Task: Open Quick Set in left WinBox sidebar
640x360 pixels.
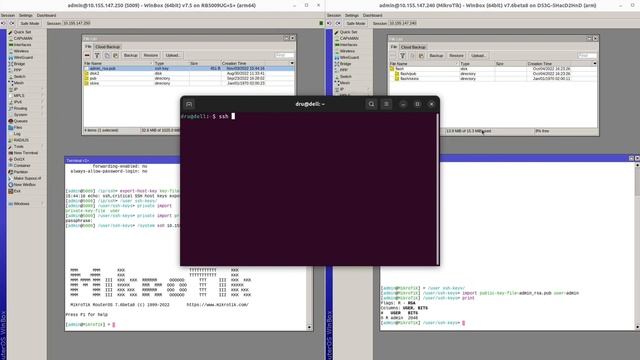Action: click(20, 32)
